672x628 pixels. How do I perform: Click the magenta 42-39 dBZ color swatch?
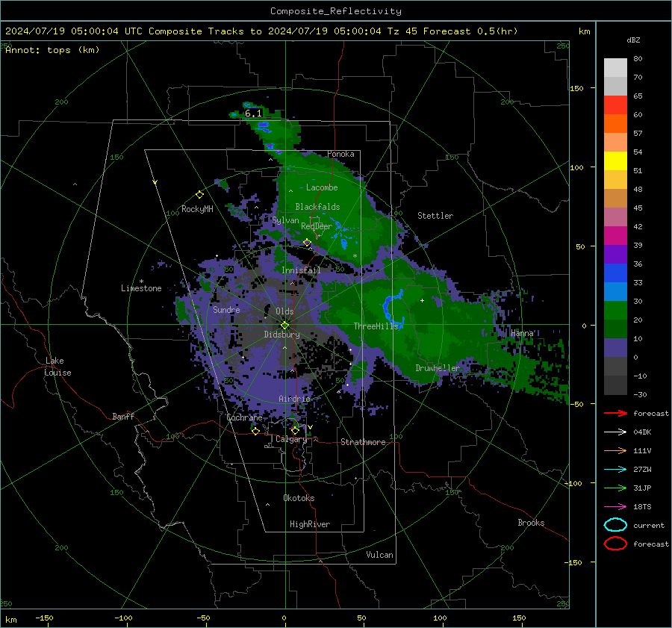tap(615, 236)
